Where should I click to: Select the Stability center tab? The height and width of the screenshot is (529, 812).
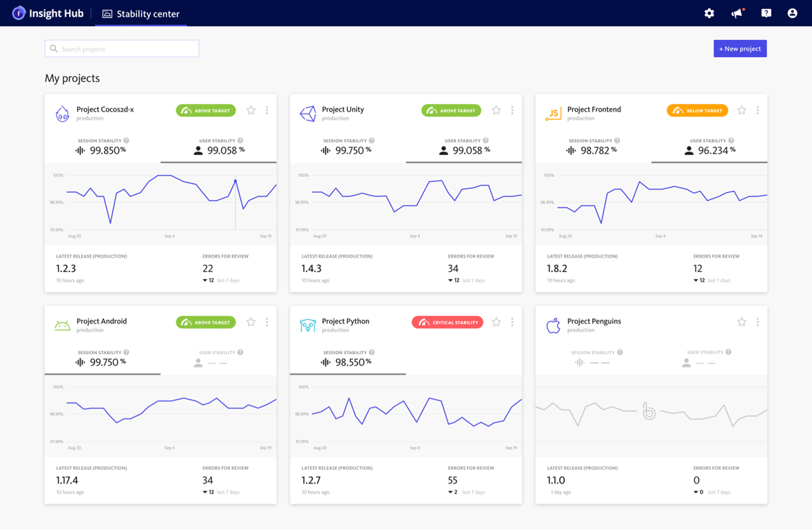(140, 12)
